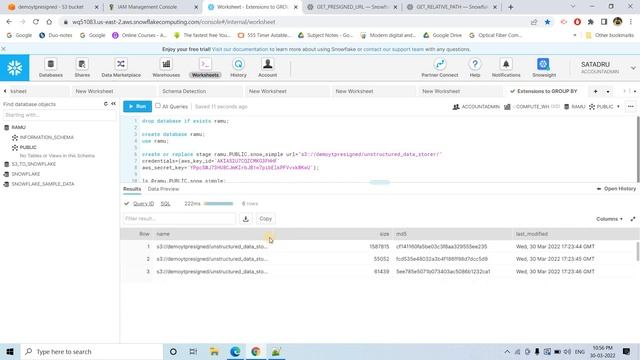Screen dimensions: 640x360
Task: Open the PUBLIC schema context dropdown
Action: pyautogui.click(x=604, y=107)
